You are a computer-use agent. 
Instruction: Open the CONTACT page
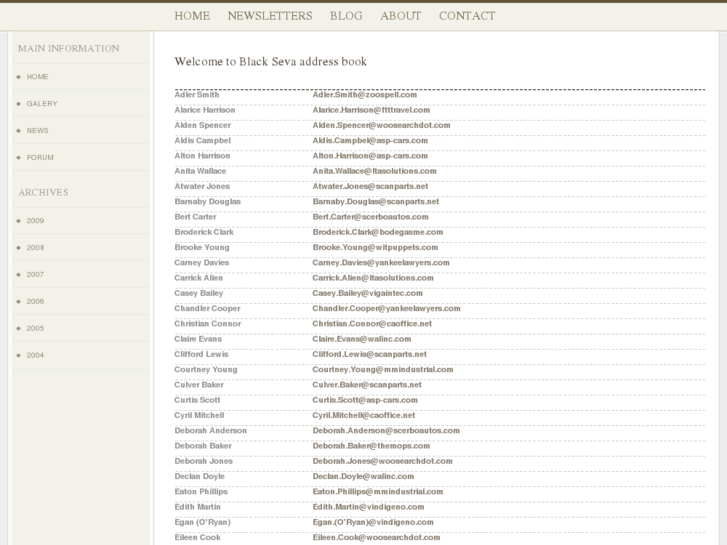[x=467, y=16]
